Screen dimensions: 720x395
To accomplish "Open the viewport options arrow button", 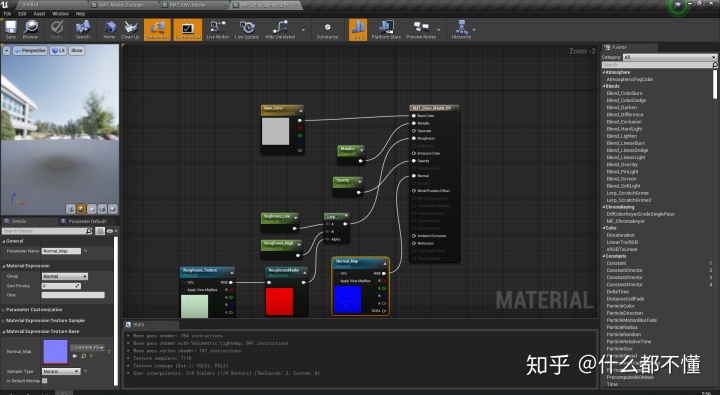I will coord(6,51).
